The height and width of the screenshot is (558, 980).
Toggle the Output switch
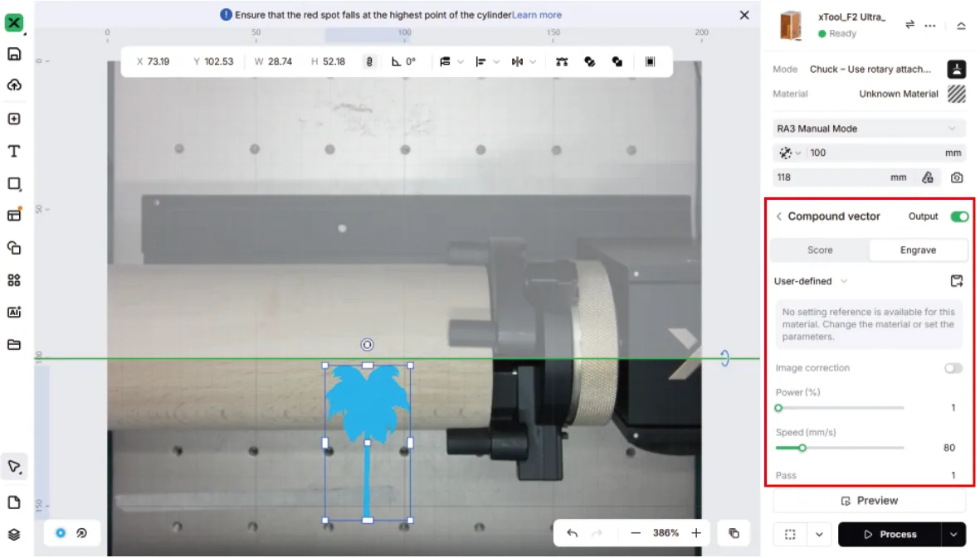click(959, 216)
